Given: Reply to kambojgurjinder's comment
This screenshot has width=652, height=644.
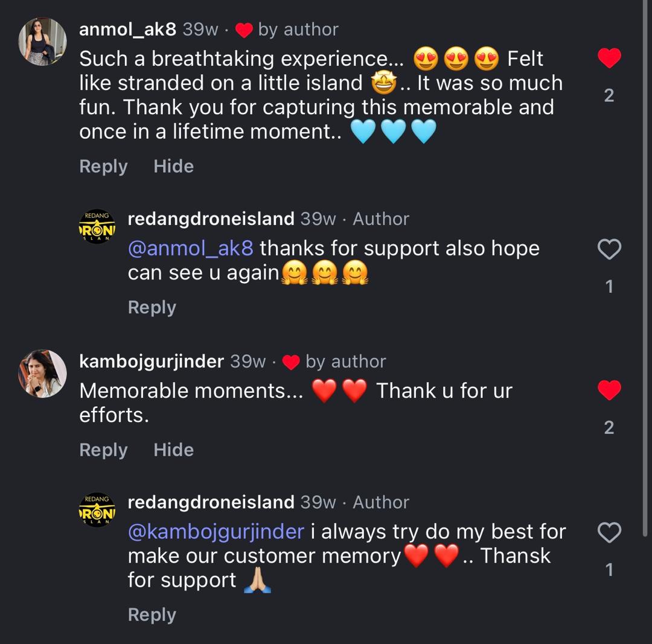Looking at the screenshot, I should (103, 450).
